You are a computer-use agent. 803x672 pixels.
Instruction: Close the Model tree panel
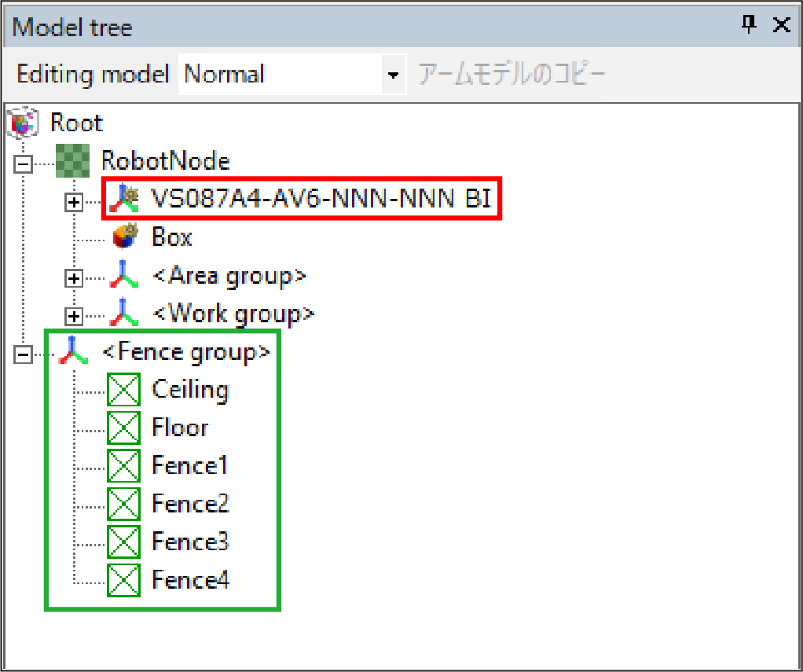click(x=782, y=25)
